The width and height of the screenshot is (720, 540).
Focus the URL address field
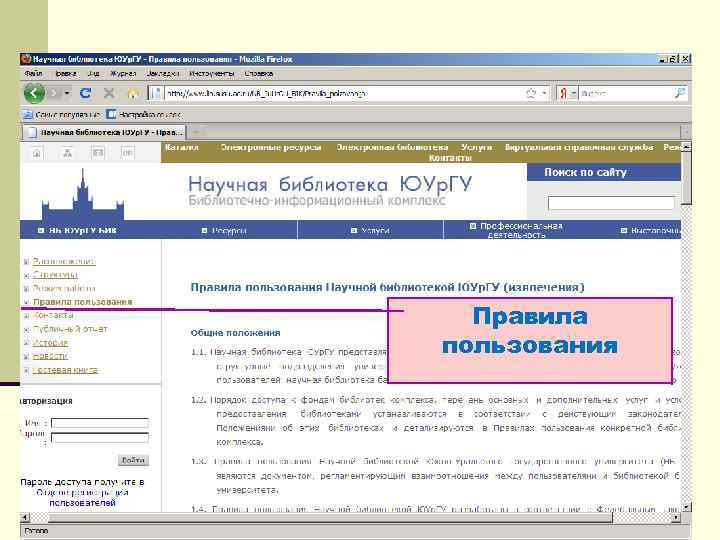click(x=342, y=94)
